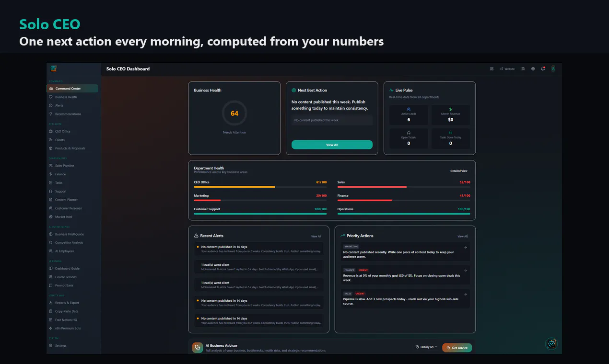Open the floating chatbot assistant icon
The width and height of the screenshot is (609, 364).
pyautogui.click(x=551, y=344)
